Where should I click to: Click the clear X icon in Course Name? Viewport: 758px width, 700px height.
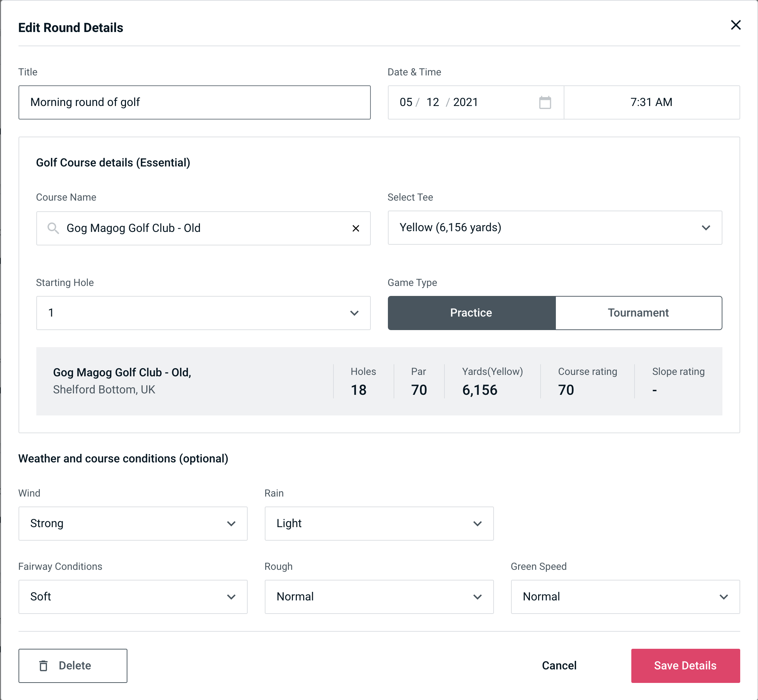click(356, 228)
